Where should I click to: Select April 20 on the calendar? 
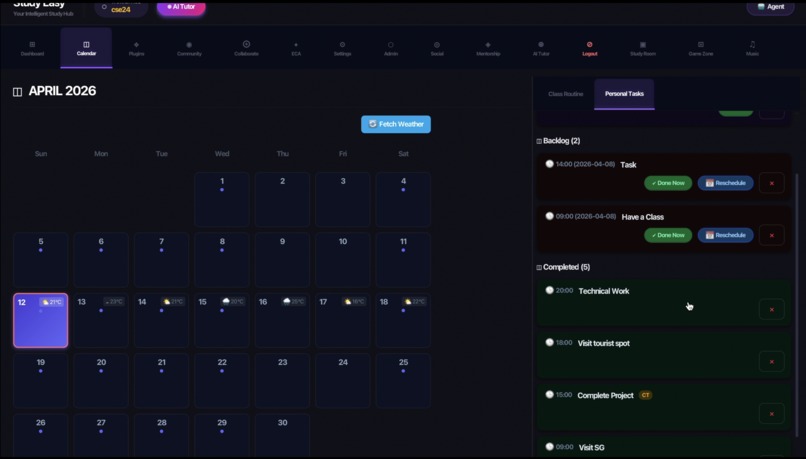[101, 380]
